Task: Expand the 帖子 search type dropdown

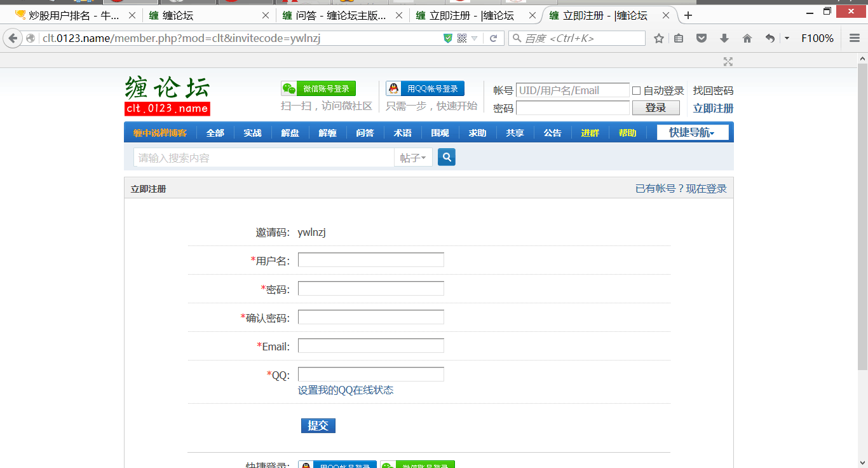Action: pyautogui.click(x=413, y=158)
